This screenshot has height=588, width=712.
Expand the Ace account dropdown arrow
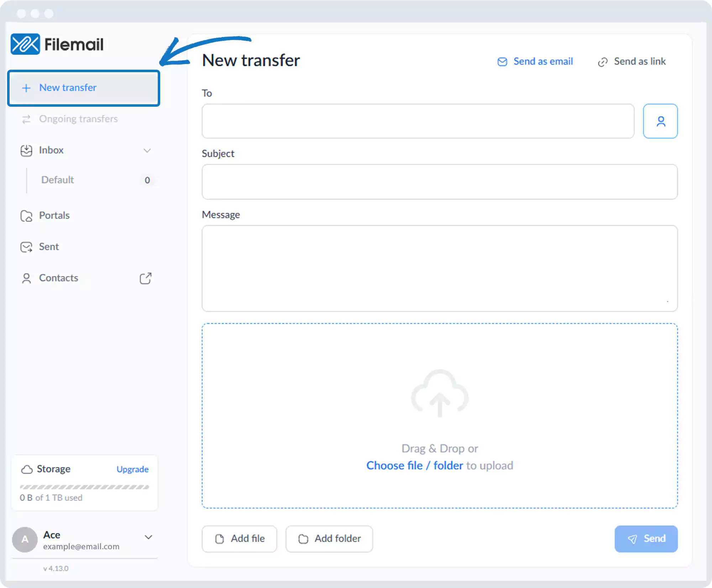(148, 537)
